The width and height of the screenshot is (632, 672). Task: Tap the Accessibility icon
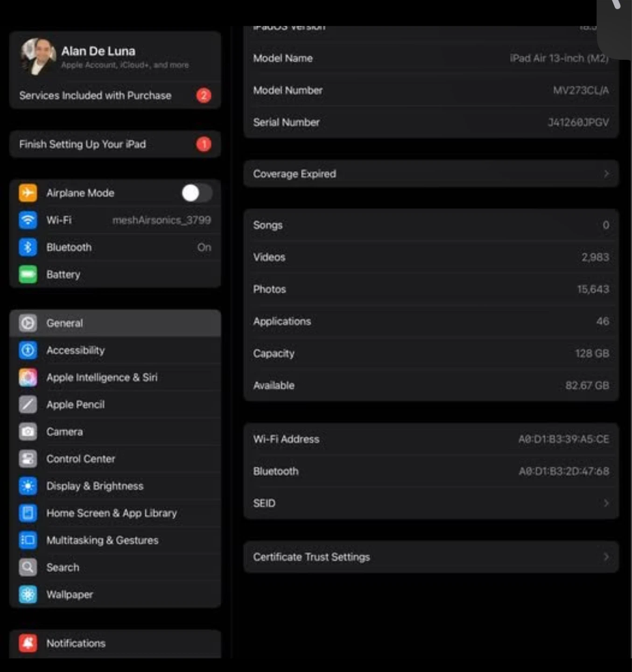pyautogui.click(x=28, y=350)
